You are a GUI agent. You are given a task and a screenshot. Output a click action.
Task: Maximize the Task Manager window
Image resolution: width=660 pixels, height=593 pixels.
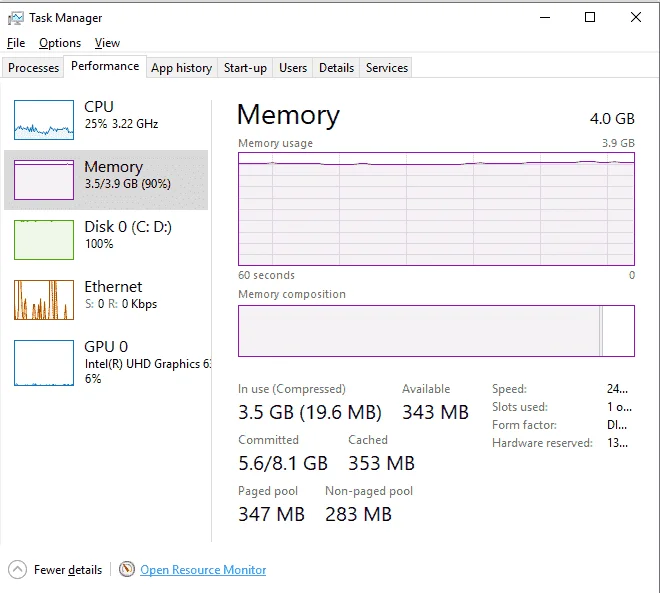pos(590,17)
